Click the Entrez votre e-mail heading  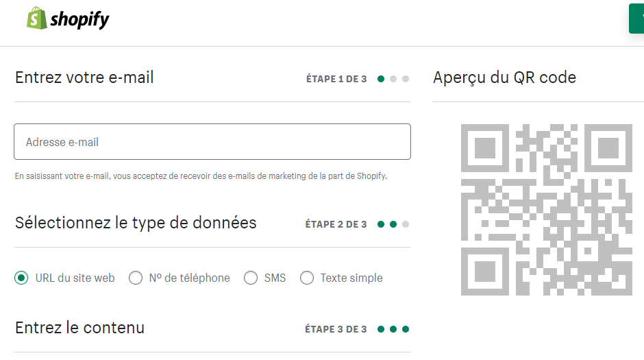click(x=84, y=77)
